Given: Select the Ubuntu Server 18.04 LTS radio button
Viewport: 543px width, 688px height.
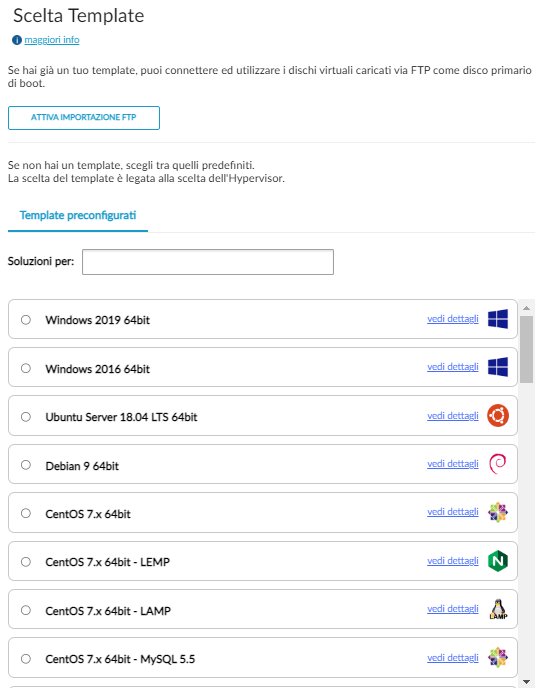Looking at the screenshot, I should pyautogui.click(x=26, y=416).
